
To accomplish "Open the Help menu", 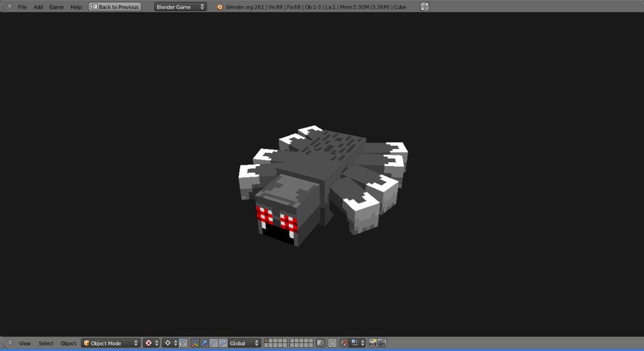I will click(76, 7).
